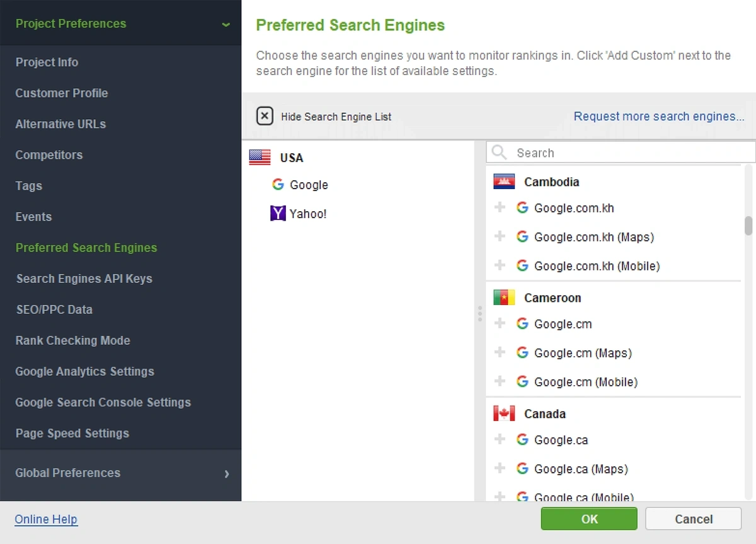The width and height of the screenshot is (756, 544).
Task: Click the plus icon next to Google.com.kh
Action: [x=500, y=207]
